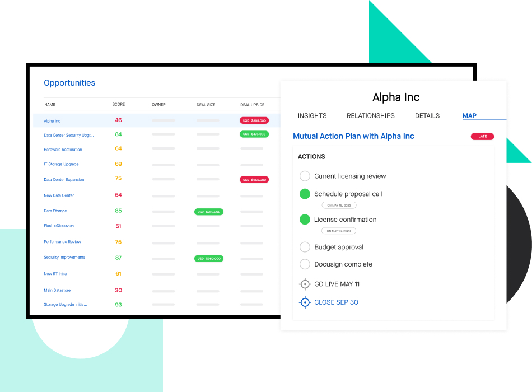
Task: Open the RELATIONSHIPS tab
Action: (371, 116)
